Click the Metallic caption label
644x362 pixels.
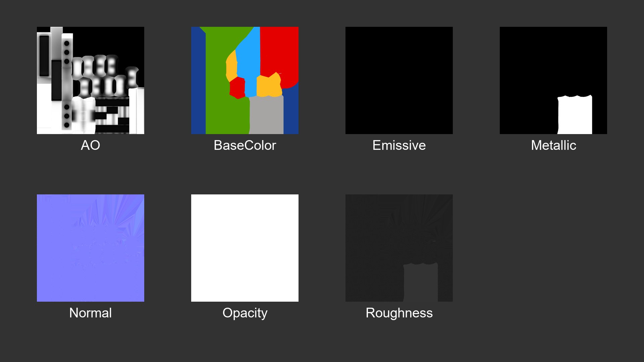(553, 145)
